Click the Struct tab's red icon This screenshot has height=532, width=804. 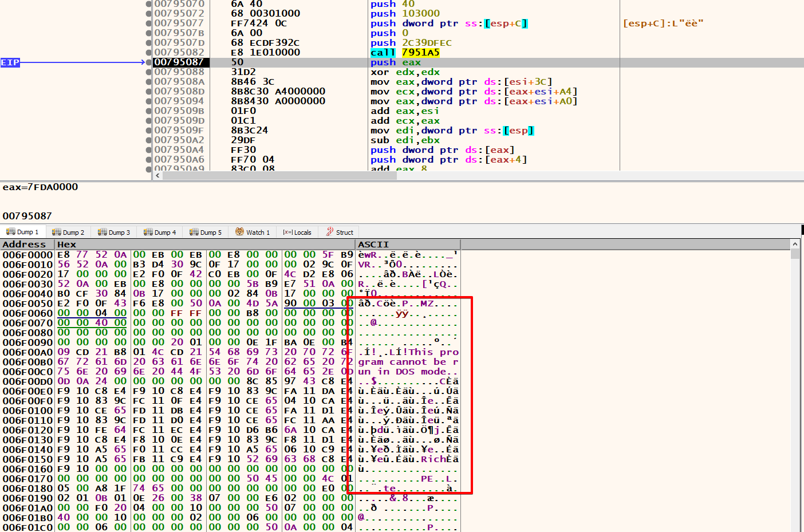pos(330,232)
